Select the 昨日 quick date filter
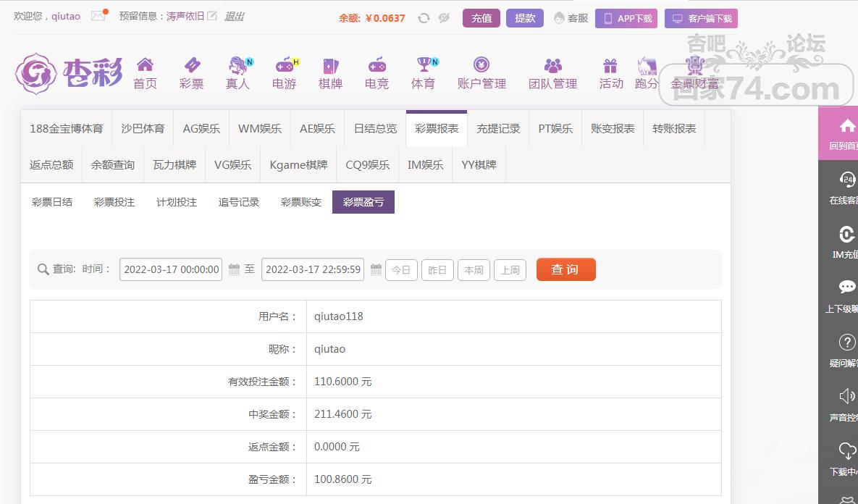This screenshot has width=858, height=504. coord(437,270)
